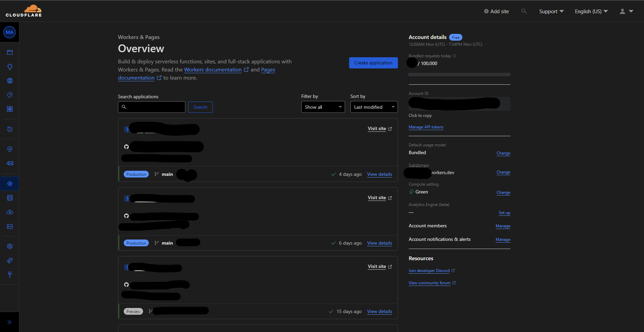Viewport: 644px width, 332px height.
Task: Check the bundled requests usage progress bar
Action: 459,74
